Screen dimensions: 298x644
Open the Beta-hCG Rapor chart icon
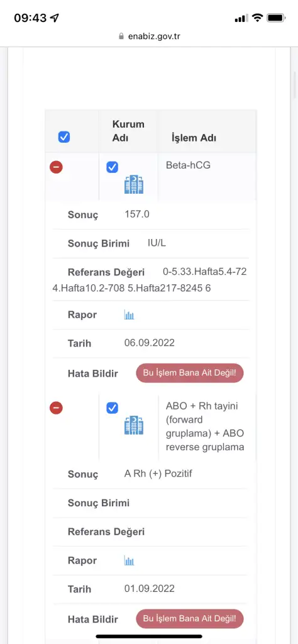[130, 315]
